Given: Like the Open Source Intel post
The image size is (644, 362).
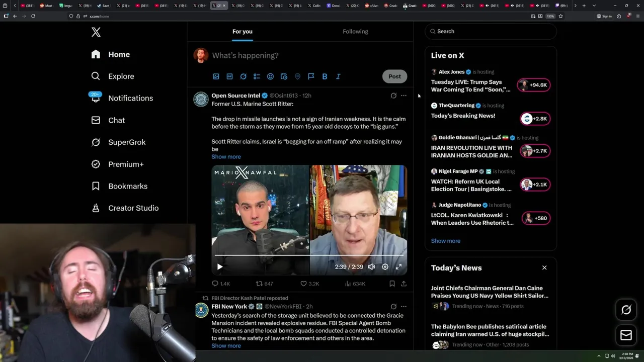Looking at the screenshot, I should (309, 284).
